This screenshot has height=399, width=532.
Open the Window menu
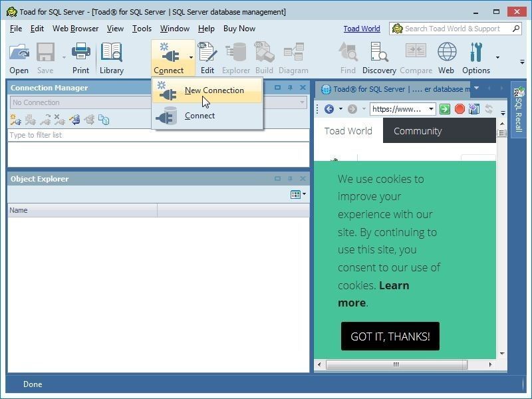[175, 29]
